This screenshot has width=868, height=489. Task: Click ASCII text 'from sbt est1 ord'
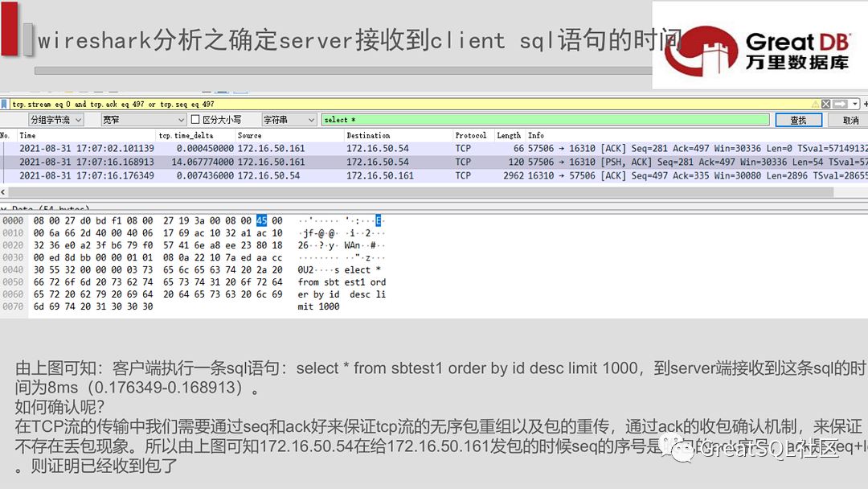(342, 281)
